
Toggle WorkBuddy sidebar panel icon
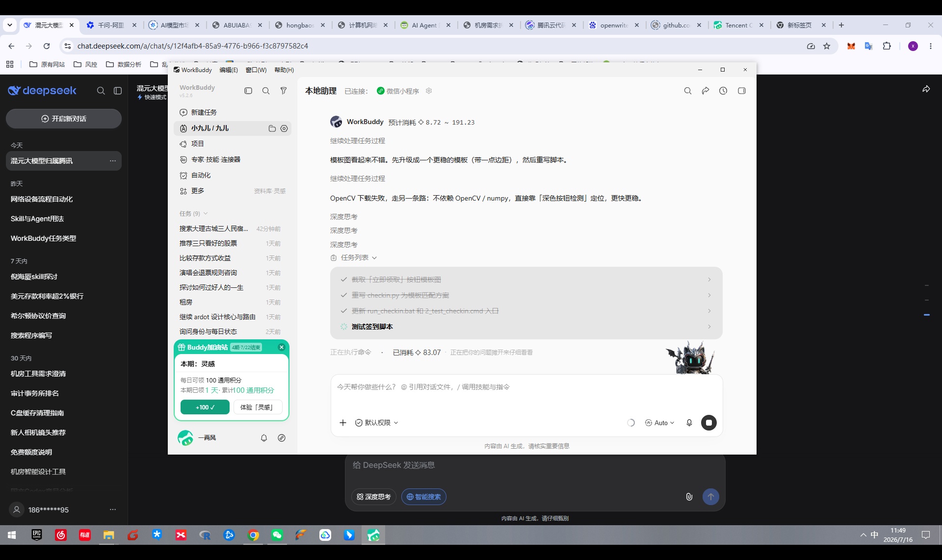pos(248,91)
